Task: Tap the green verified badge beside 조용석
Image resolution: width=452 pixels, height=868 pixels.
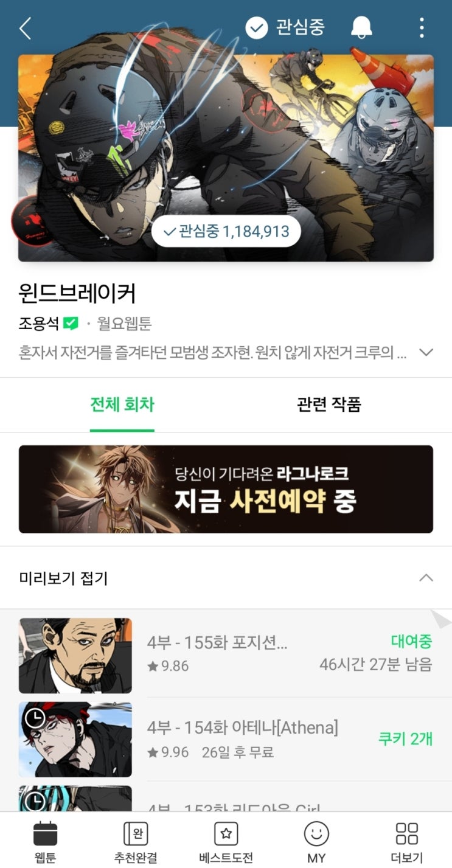Action: (71, 324)
